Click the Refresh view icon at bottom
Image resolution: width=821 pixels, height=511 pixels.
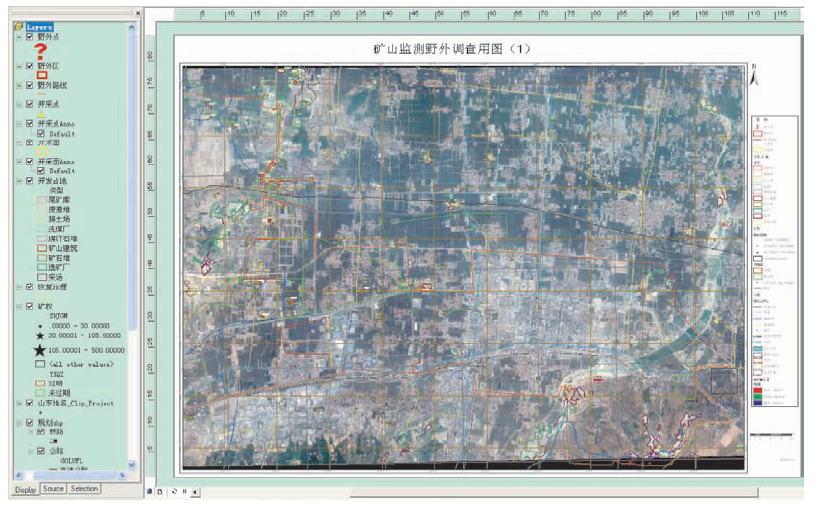(172, 492)
